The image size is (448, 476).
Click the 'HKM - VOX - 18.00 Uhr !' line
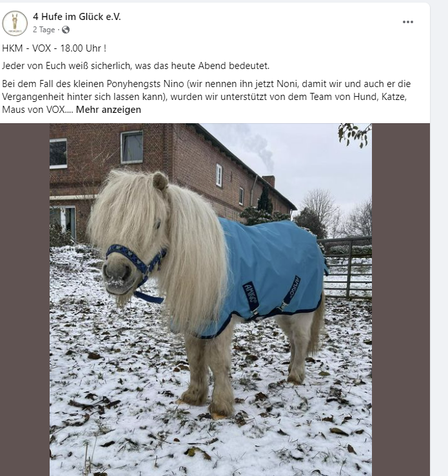pyautogui.click(x=54, y=48)
